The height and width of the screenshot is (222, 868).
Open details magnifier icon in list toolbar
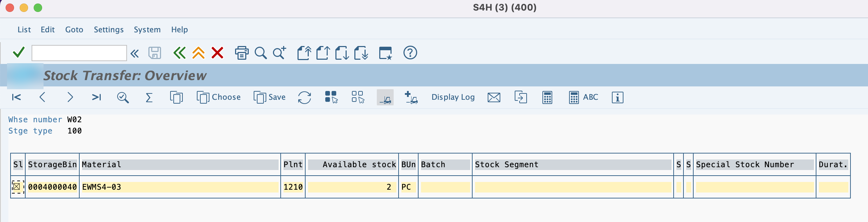click(x=123, y=97)
